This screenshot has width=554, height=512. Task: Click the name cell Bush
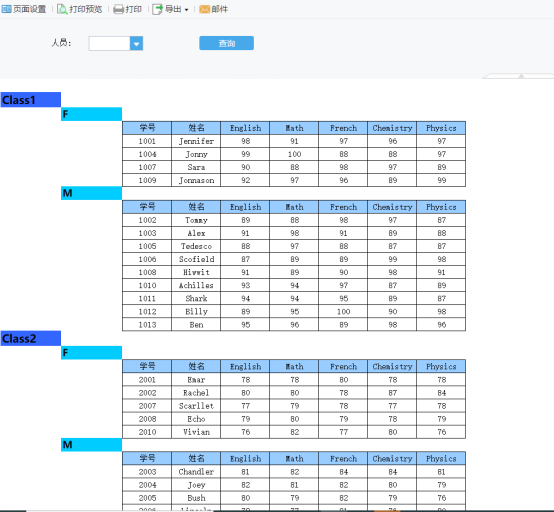(196, 498)
